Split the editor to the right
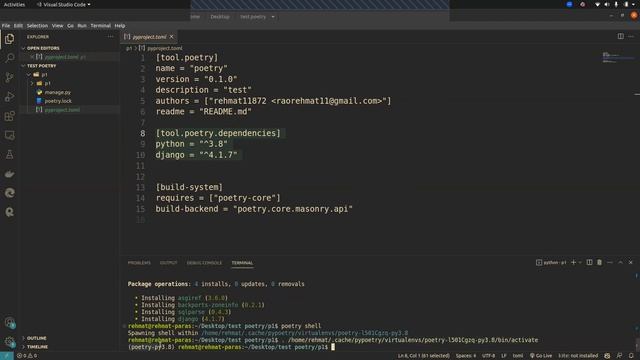 tap(620, 36)
